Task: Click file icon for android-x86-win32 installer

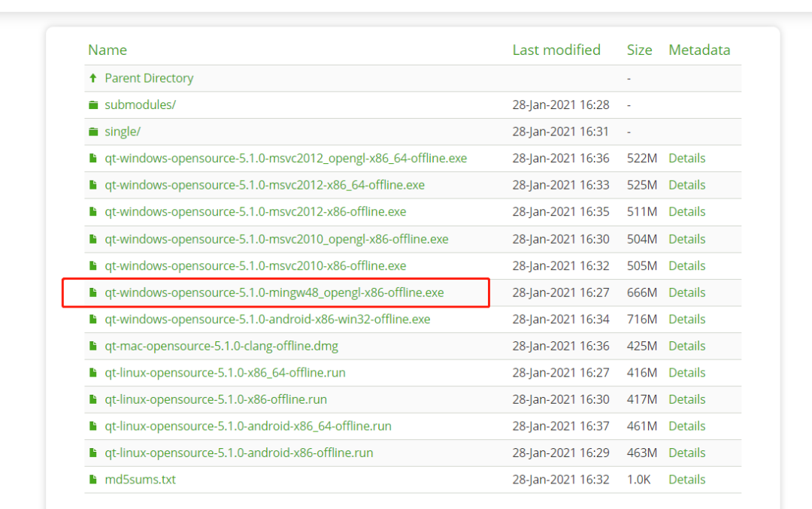Action: 93,320
